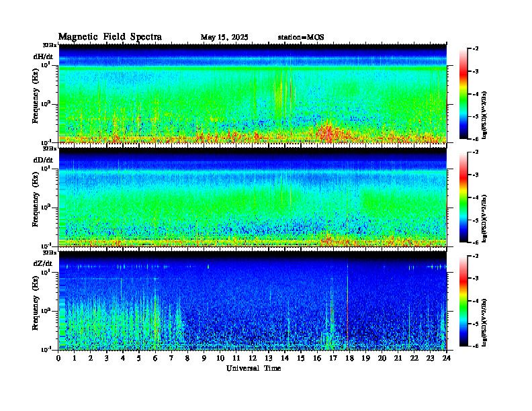
Task: Click hour 20 on the time axis
Action: [382, 359]
